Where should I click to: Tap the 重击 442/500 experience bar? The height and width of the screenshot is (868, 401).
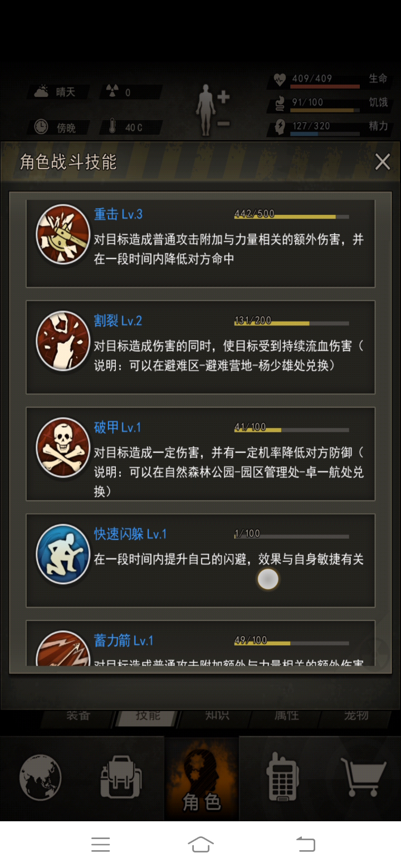pyautogui.click(x=292, y=216)
